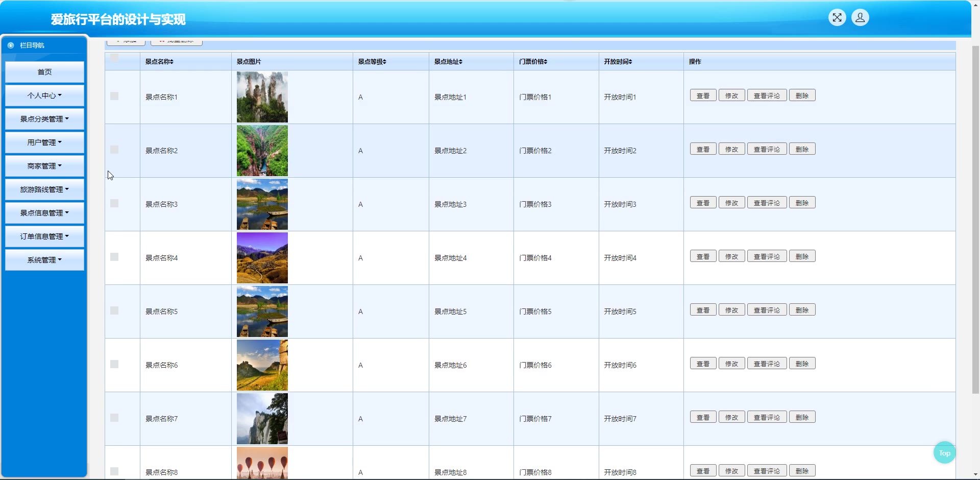Tick the select-all checkbox in table header
Image resolution: width=980 pixels, height=480 pixels.
pos(114,58)
